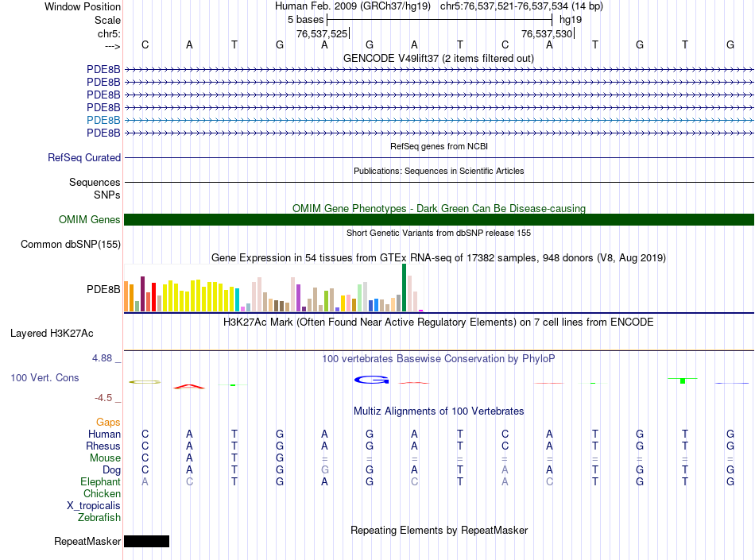This screenshot has width=755, height=560.
Task: Click the GENCODE V49lift37 track title
Action: coord(438,58)
